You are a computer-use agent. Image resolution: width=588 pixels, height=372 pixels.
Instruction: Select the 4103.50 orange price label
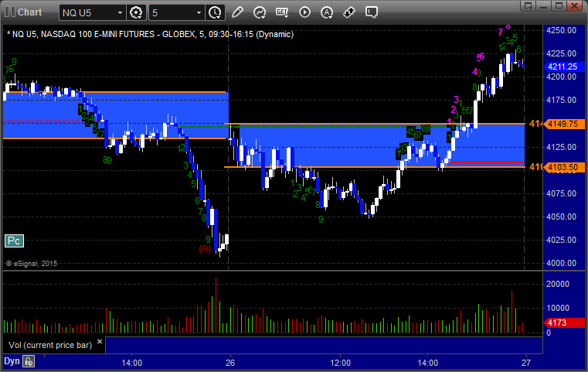point(563,167)
